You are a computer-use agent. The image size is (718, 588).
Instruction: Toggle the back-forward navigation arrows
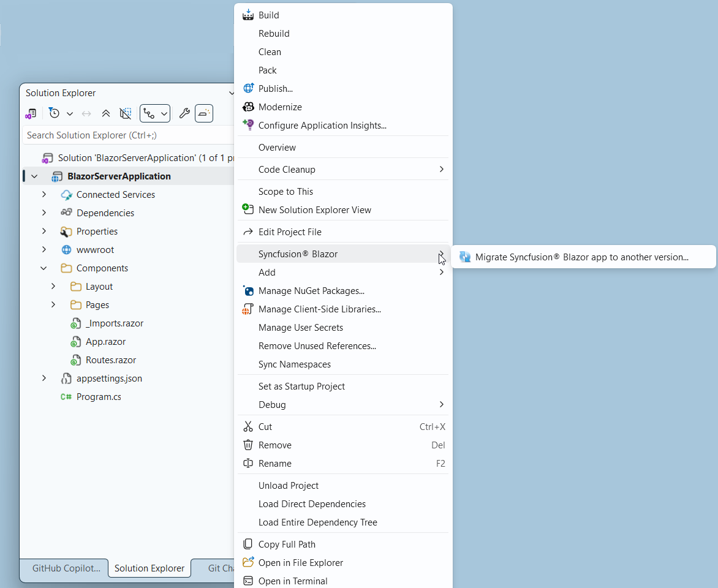point(86,113)
